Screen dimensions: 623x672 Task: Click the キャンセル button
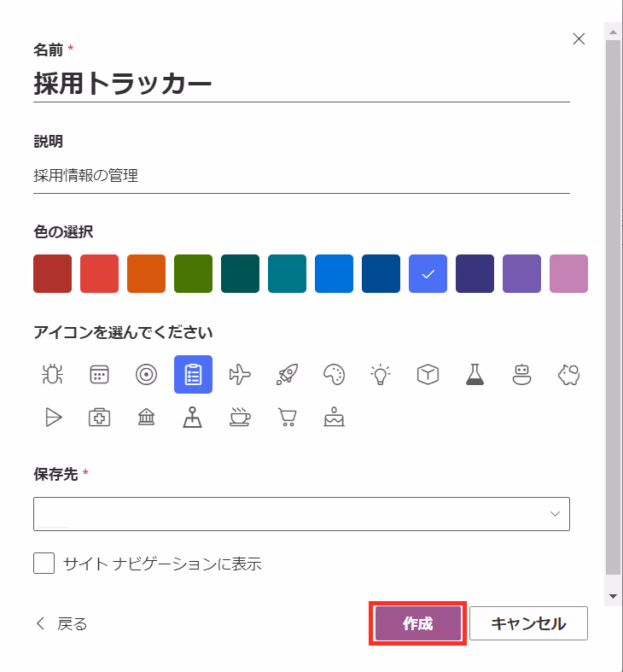[x=528, y=623]
